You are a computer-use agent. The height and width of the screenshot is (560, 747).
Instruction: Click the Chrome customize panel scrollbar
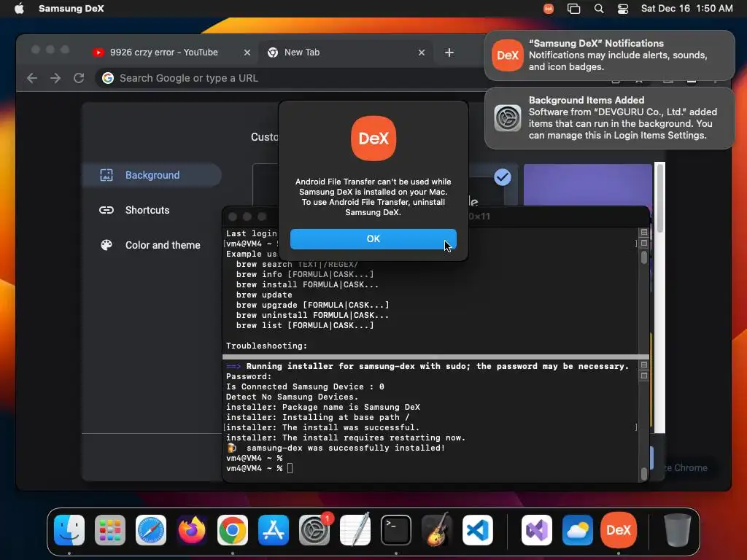click(659, 198)
